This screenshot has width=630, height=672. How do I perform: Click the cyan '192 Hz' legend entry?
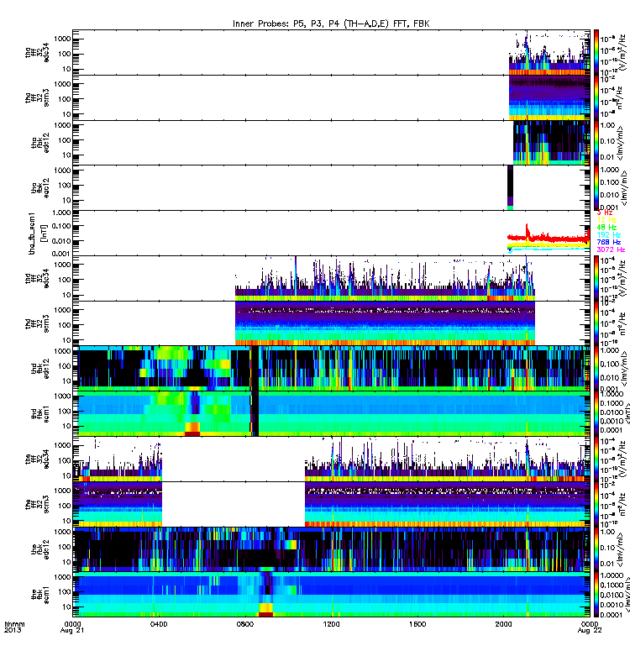608,235
